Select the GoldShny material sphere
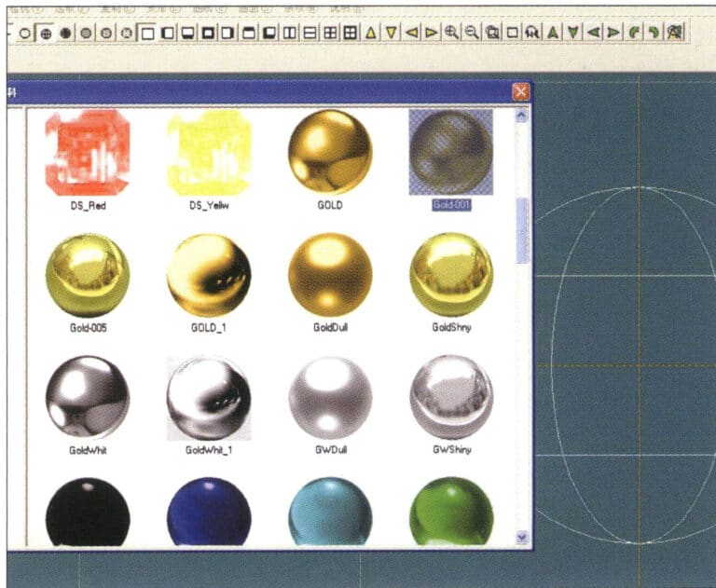The image size is (716, 588). click(x=451, y=274)
